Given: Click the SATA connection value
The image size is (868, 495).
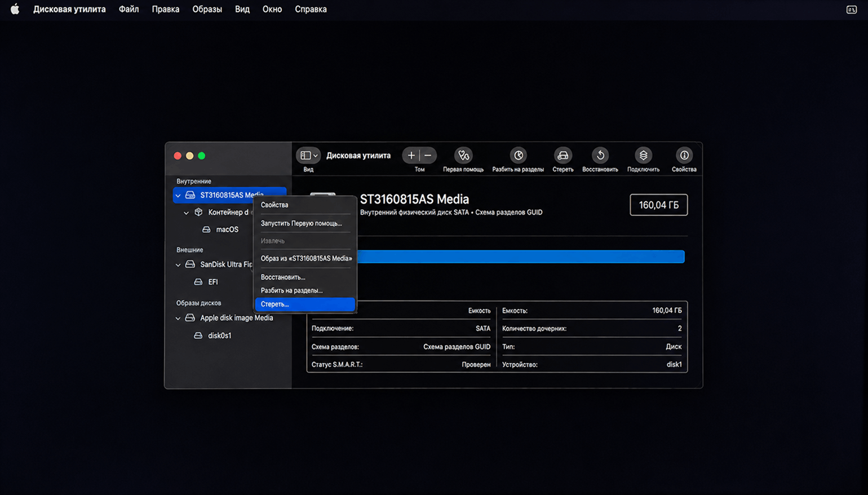Looking at the screenshot, I should click(483, 328).
